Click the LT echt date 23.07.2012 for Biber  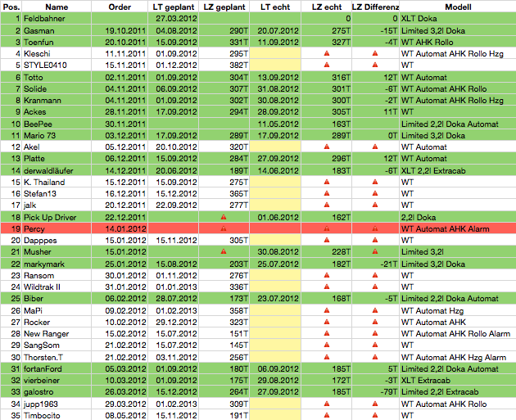point(275,298)
